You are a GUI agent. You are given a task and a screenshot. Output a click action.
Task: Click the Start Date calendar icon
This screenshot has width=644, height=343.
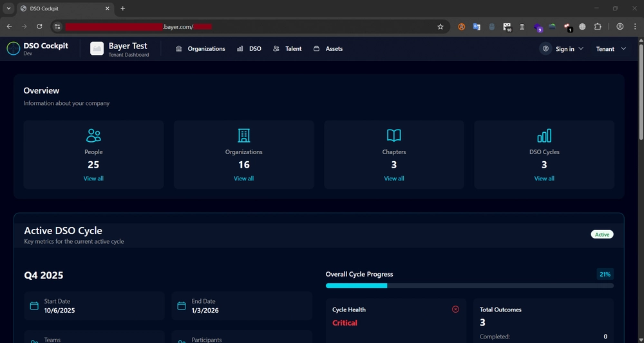point(35,306)
